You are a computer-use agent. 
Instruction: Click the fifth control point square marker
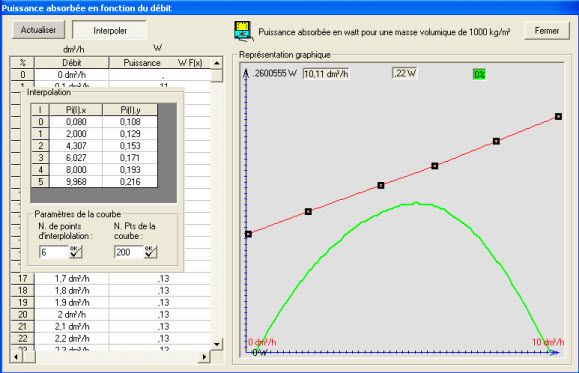[496, 141]
